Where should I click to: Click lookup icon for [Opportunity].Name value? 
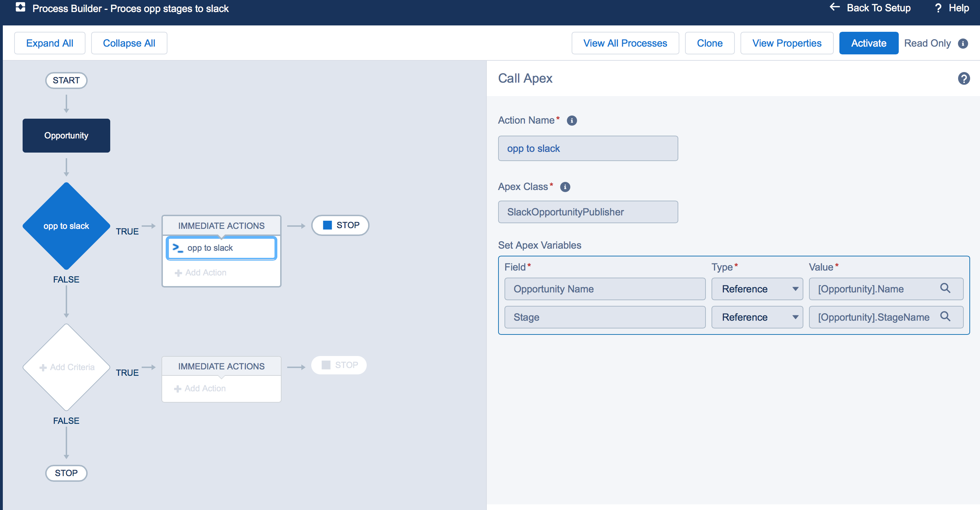(x=945, y=288)
